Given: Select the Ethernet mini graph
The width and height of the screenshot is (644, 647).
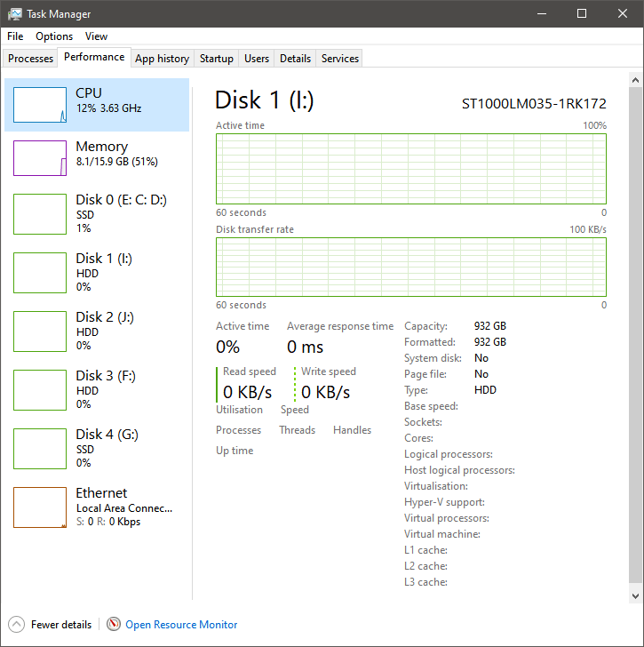Looking at the screenshot, I should coord(40,507).
